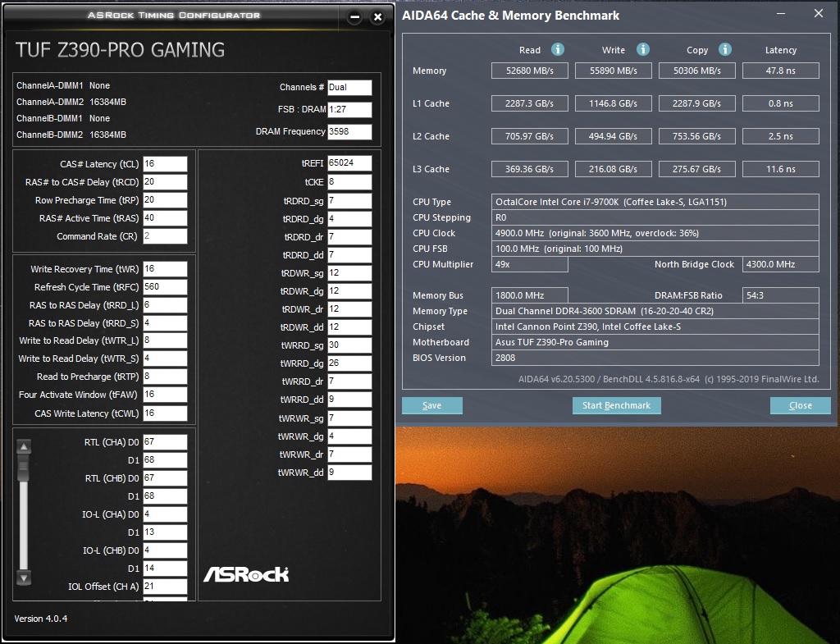This screenshot has height=644, width=840.
Task: Click the ASRock logo
Action: point(246,573)
